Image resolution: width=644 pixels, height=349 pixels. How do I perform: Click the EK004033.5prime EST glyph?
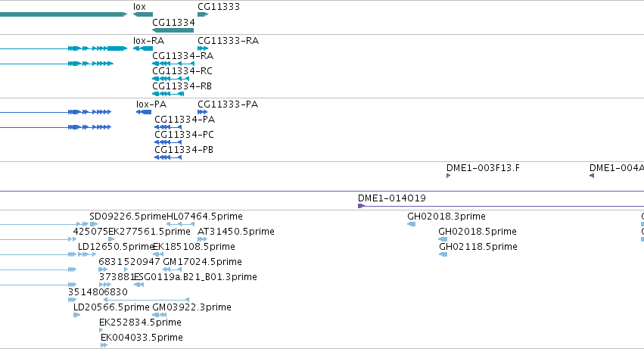(104, 345)
